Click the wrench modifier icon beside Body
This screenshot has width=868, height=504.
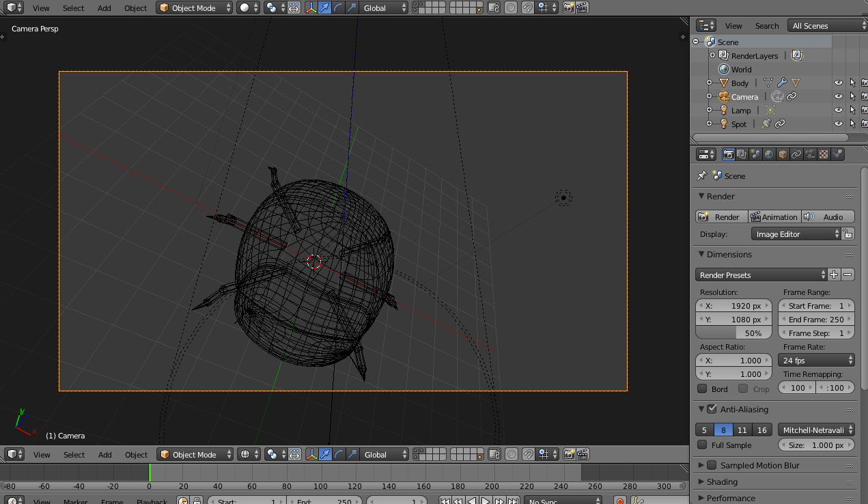point(781,83)
